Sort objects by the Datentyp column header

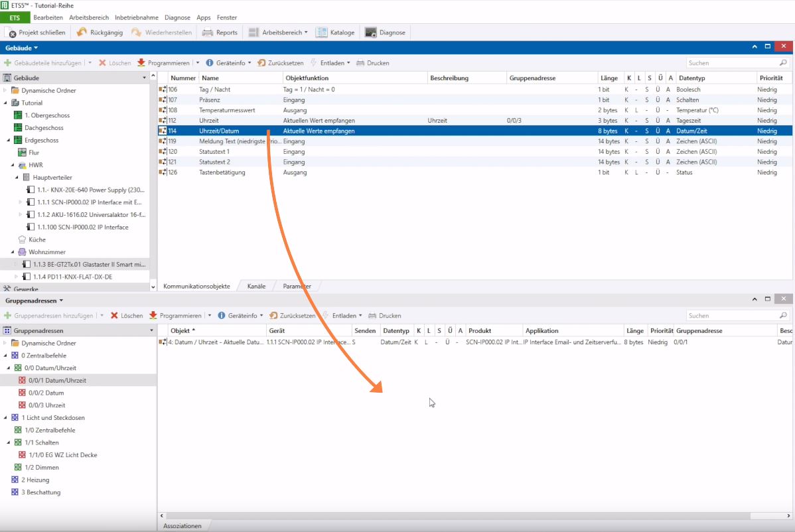point(691,78)
